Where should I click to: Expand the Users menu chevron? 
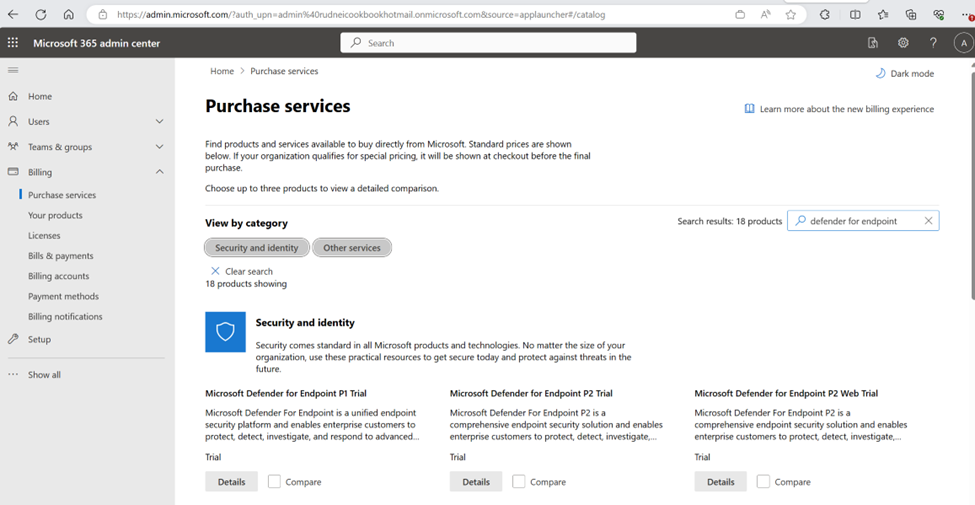(159, 121)
